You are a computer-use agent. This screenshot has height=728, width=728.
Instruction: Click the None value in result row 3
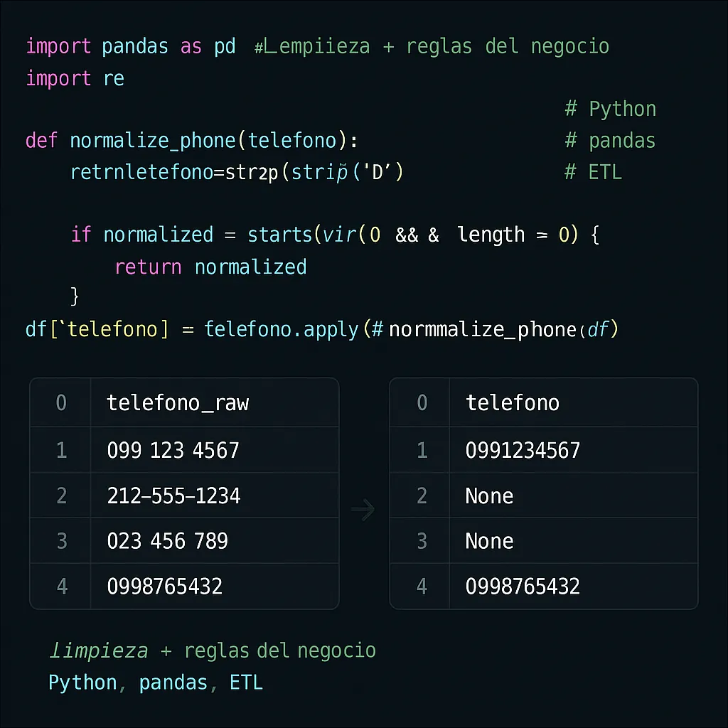coord(489,541)
